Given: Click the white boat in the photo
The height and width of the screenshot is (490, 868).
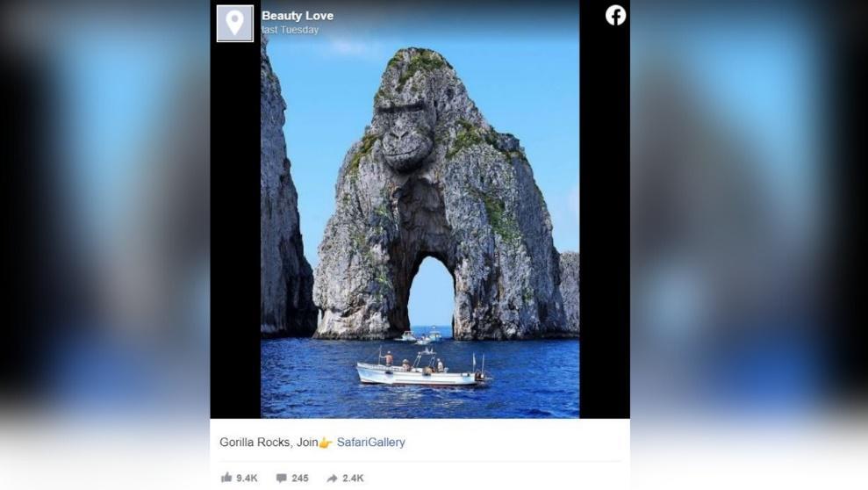Looking at the screenshot, I should click(x=423, y=370).
